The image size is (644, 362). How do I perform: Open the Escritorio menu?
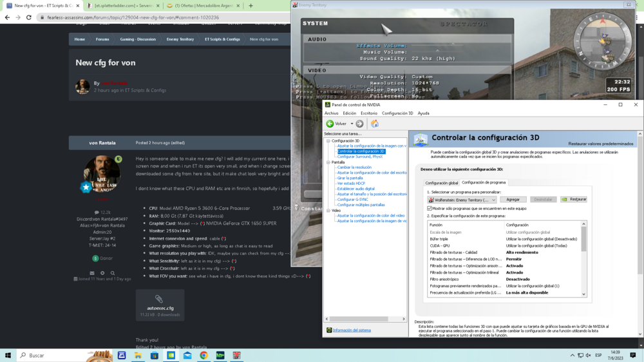pyautogui.click(x=369, y=113)
